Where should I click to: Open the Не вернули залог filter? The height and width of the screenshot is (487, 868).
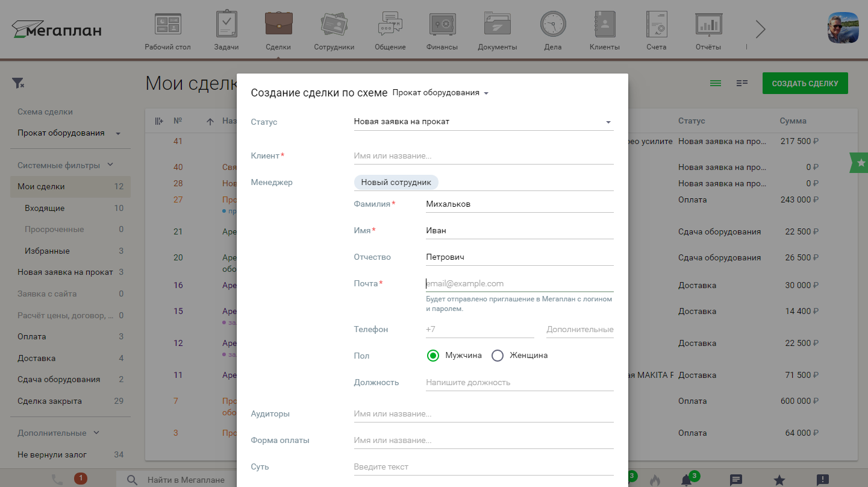[70, 455]
